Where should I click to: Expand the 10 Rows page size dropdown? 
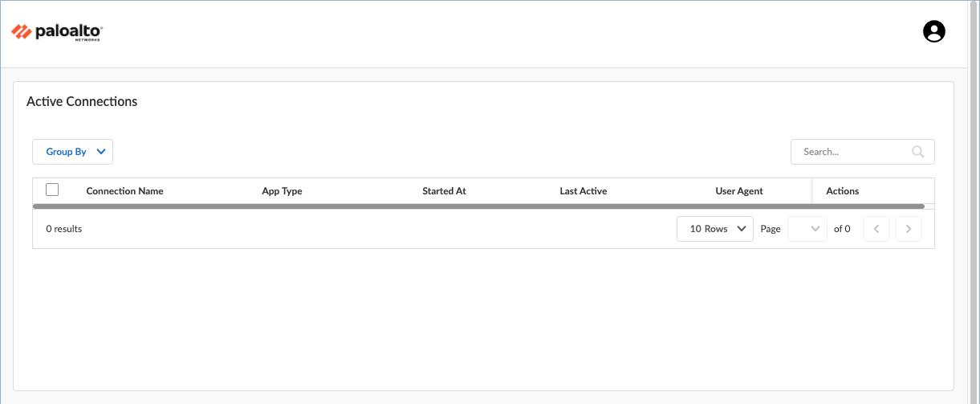click(x=714, y=229)
